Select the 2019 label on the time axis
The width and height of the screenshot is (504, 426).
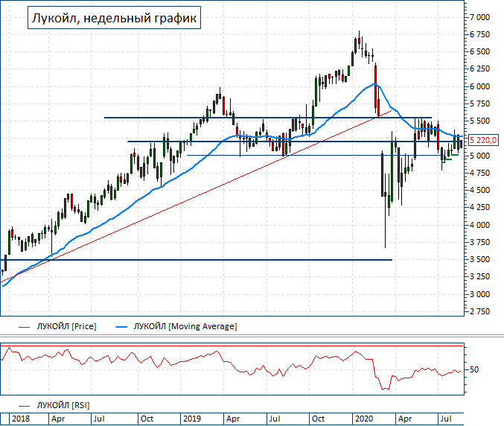(192, 419)
